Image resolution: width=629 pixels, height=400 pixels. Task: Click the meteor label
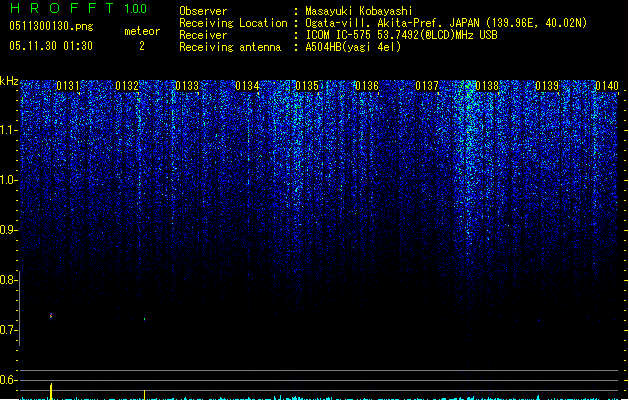142,31
